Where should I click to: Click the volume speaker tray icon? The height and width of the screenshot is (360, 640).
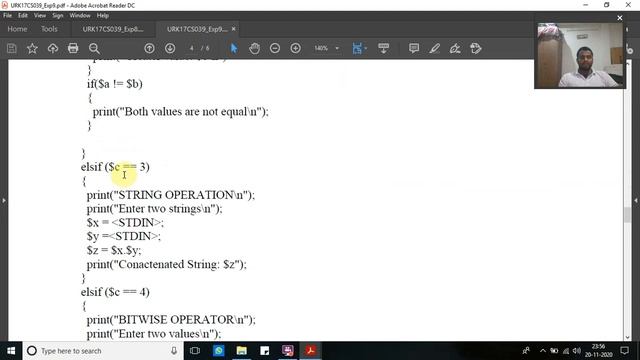pyautogui.click(x=577, y=351)
